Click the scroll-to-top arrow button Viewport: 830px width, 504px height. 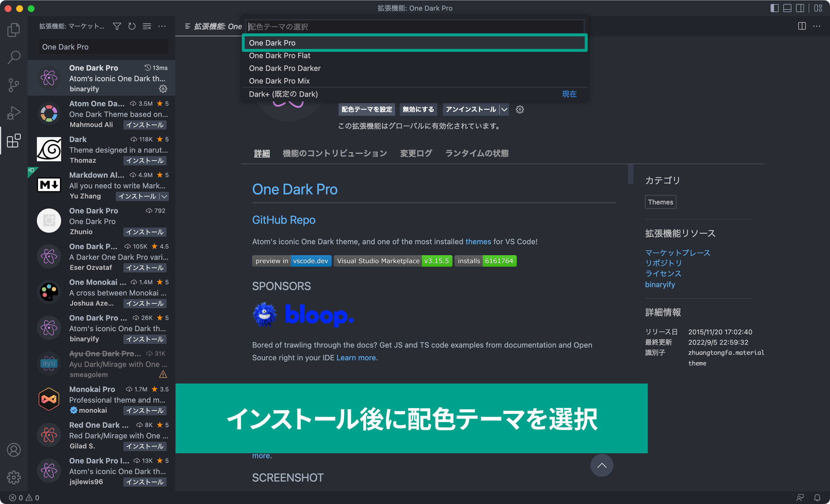tap(602, 465)
